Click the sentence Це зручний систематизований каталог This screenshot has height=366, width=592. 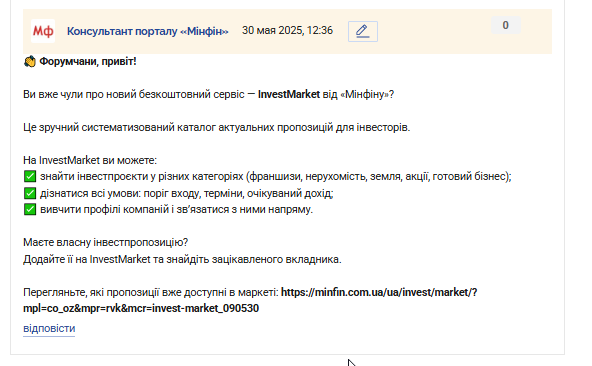click(216, 127)
